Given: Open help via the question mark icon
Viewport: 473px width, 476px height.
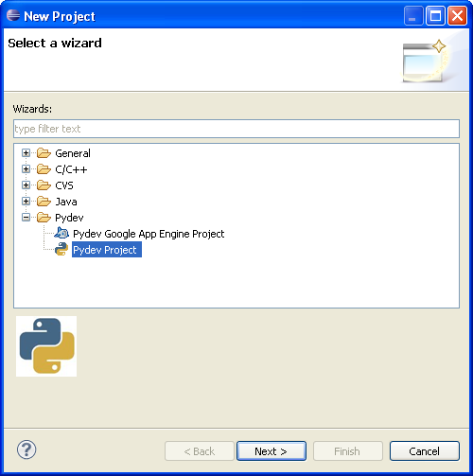Looking at the screenshot, I should 26,450.
